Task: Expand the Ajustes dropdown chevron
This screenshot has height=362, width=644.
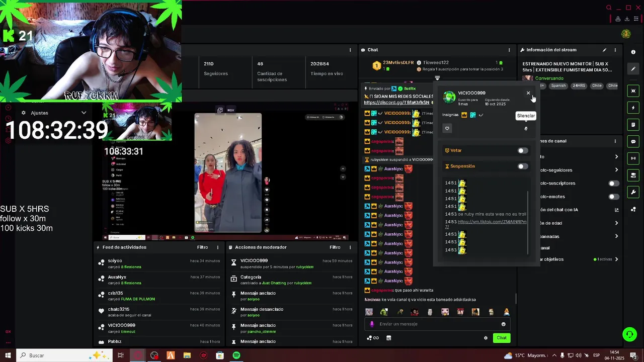Action: 84,113
